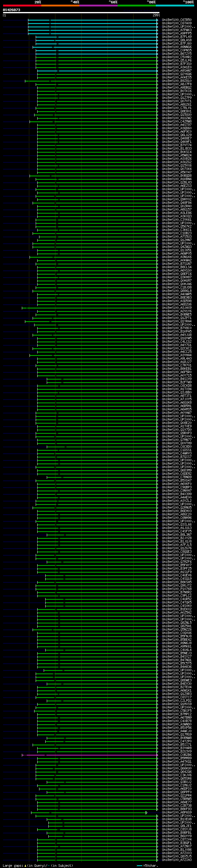This screenshot has width=197, height=868.
Task: Click the red 20% identity legend segment
Action: point(22,6)
